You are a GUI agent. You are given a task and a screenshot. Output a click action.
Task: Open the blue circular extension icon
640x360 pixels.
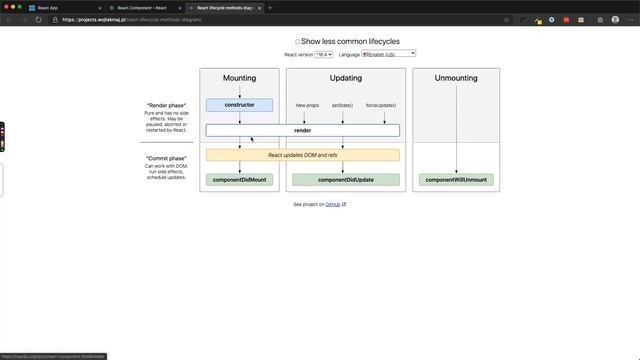click(x=551, y=20)
